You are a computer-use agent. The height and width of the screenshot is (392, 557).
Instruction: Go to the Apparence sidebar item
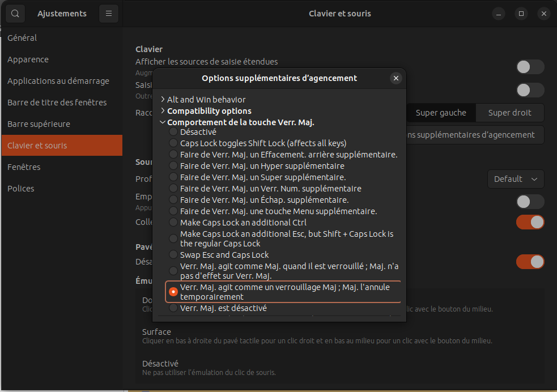coord(28,59)
